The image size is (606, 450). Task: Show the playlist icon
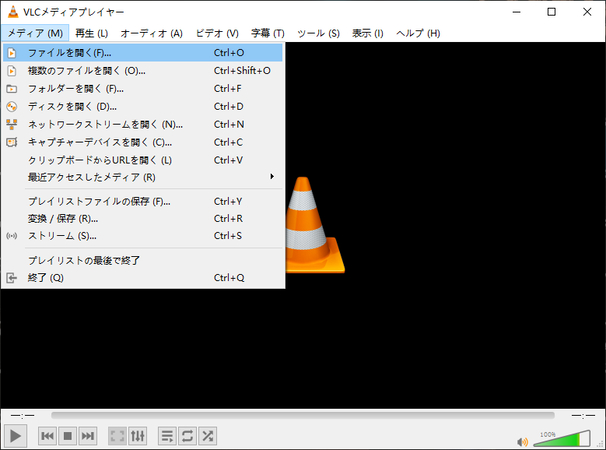[x=167, y=436]
